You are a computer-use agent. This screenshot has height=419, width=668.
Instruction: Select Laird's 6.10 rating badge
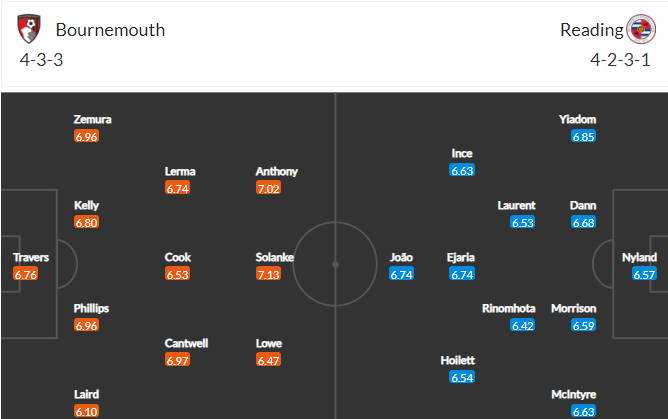click(87, 411)
